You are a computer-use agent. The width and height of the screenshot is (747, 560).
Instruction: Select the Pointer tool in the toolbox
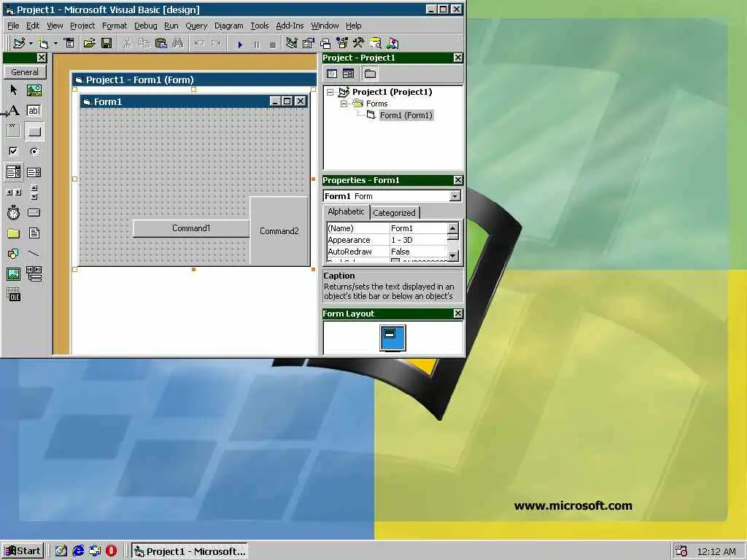tap(13, 90)
